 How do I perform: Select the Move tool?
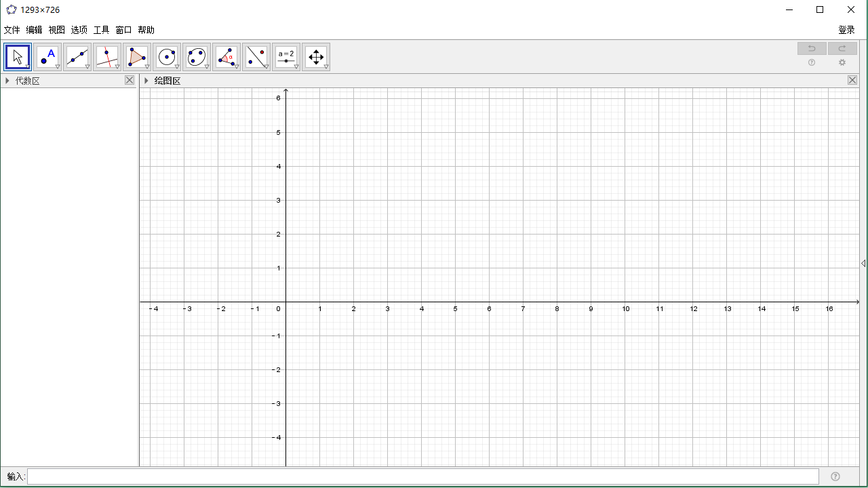tap(17, 56)
